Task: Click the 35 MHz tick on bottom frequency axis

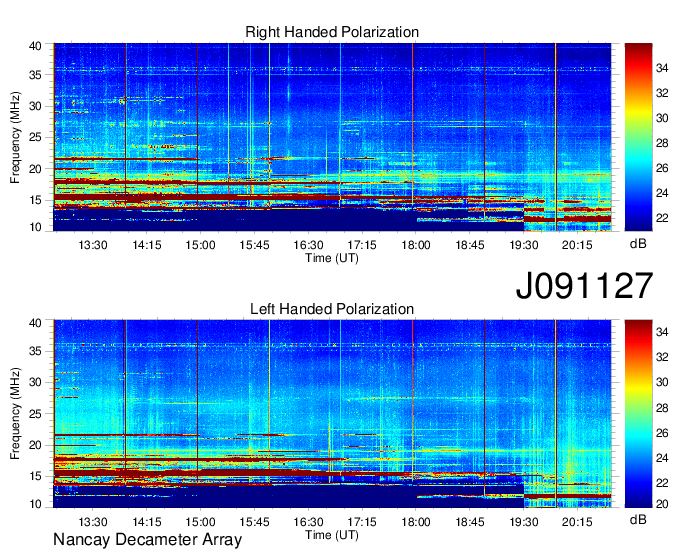Action: (x=35, y=351)
